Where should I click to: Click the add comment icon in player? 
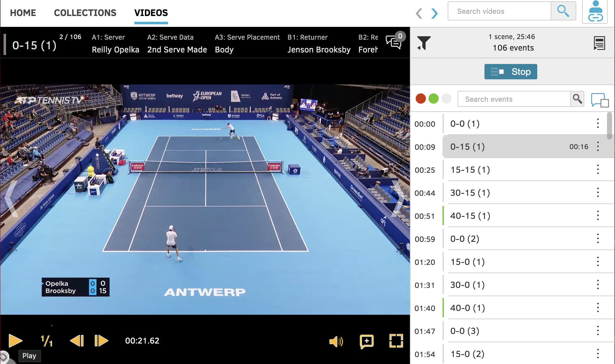click(x=367, y=341)
